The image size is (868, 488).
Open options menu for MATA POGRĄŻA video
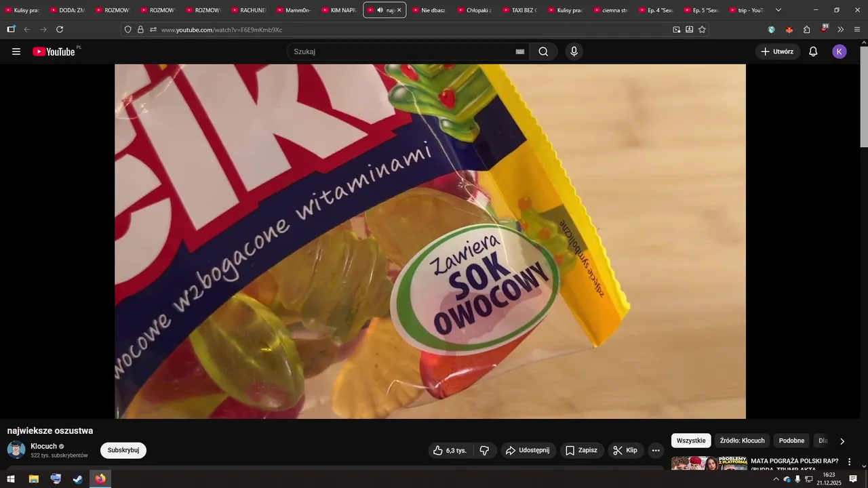coord(850,462)
